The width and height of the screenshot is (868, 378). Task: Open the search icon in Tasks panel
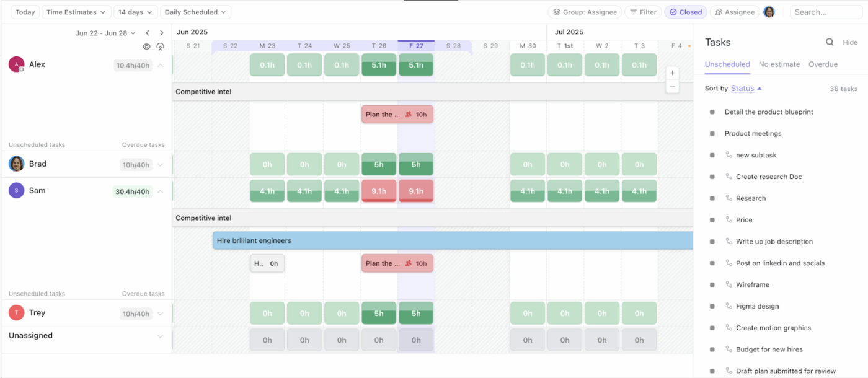pos(830,42)
